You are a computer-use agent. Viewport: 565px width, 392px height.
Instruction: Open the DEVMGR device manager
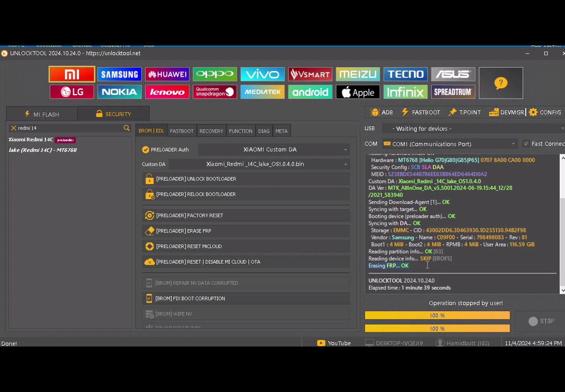[x=506, y=113]
